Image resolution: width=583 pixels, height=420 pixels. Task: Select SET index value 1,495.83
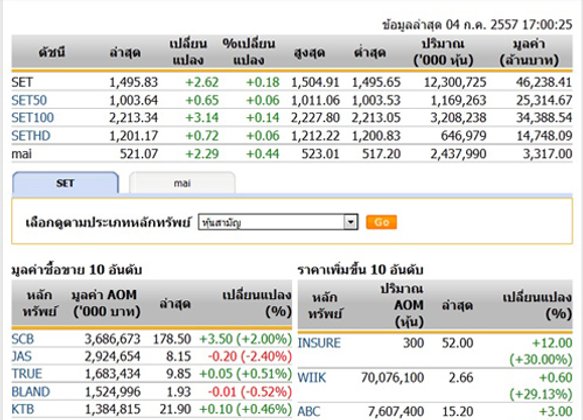click(133, 82)
